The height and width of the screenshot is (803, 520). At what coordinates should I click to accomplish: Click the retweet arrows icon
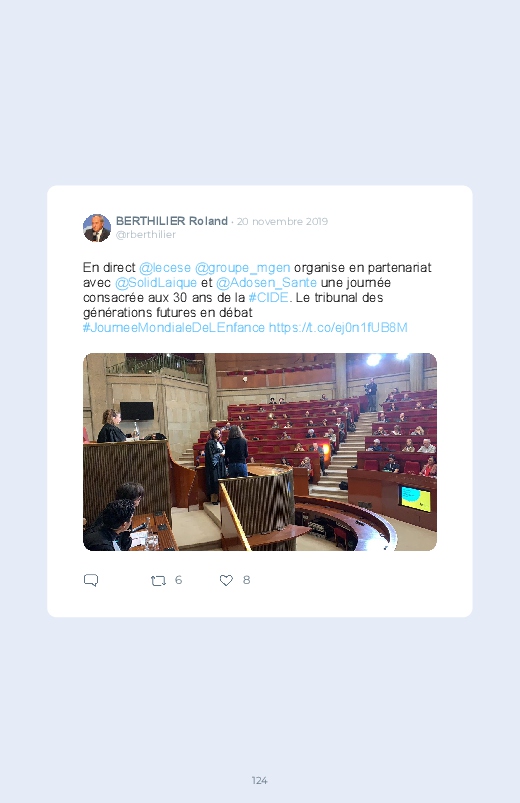coord(158,581)
